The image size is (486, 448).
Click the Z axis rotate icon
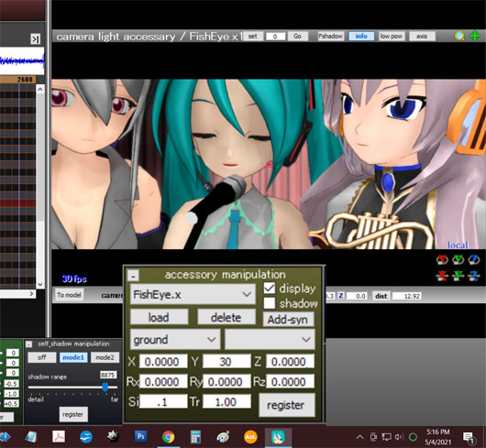[474, 259]
